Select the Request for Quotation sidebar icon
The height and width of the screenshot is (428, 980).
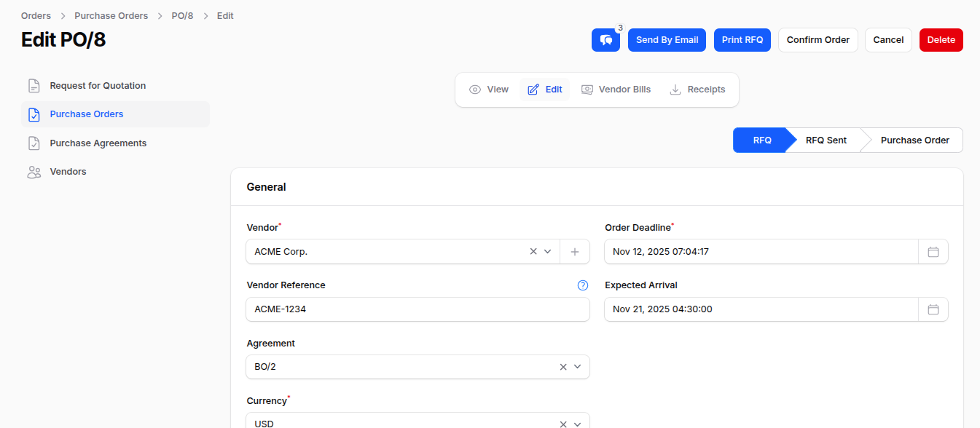point(34,85)
